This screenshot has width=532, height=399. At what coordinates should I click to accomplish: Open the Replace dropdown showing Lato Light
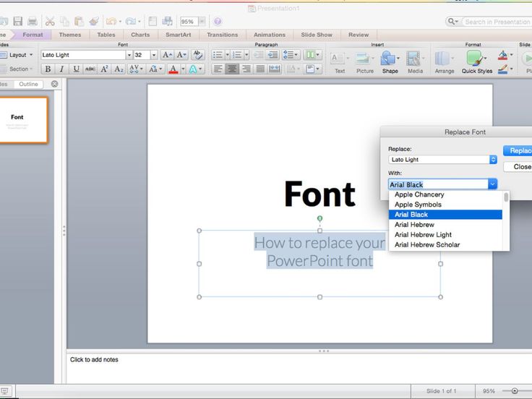(x=493, y=160)
